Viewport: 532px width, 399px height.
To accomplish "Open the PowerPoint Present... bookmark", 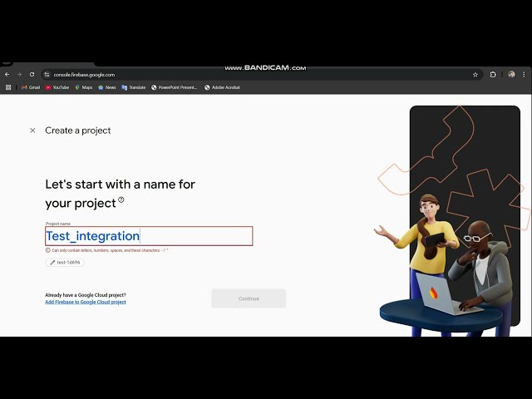I will tap(174, 87).
